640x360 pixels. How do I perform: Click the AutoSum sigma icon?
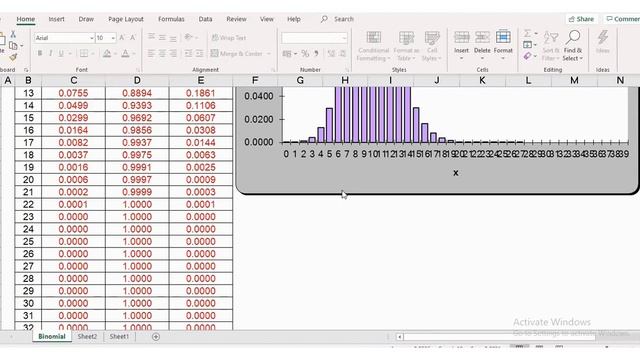click(528, 33)
